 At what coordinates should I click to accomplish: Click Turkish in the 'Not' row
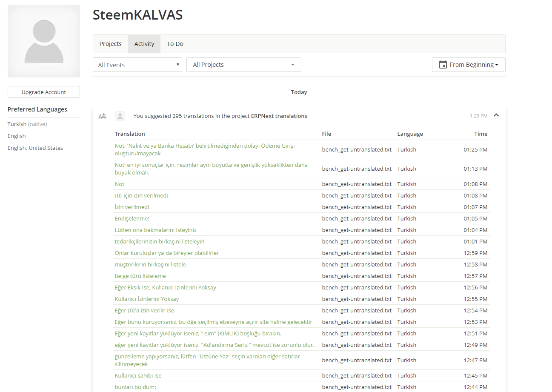pos(407,184)
